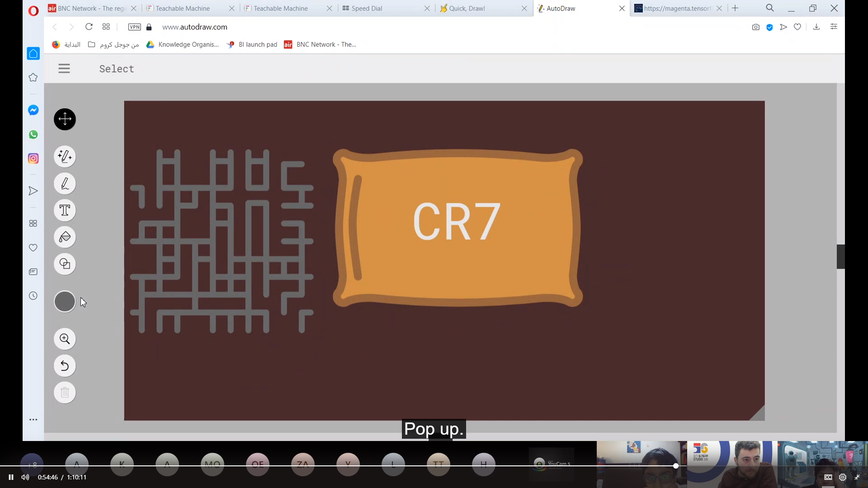Pause the video playback
Image resolution: width=868 pixels, height=488 pixels.
pos(11,477)
